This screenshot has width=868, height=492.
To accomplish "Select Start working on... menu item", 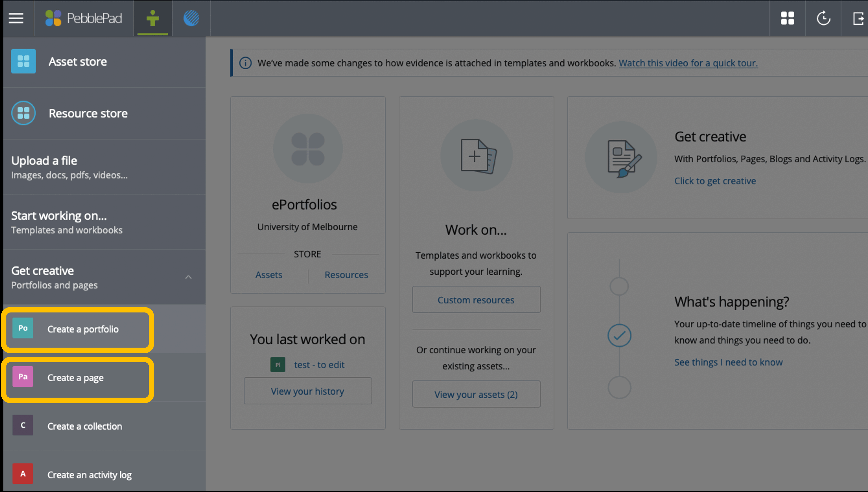I will click(104, 222).
